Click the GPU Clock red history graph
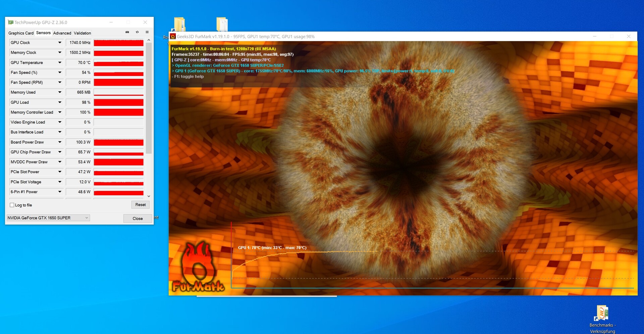The height and width of the screenshot is (334, 644). tap(119, 43)
